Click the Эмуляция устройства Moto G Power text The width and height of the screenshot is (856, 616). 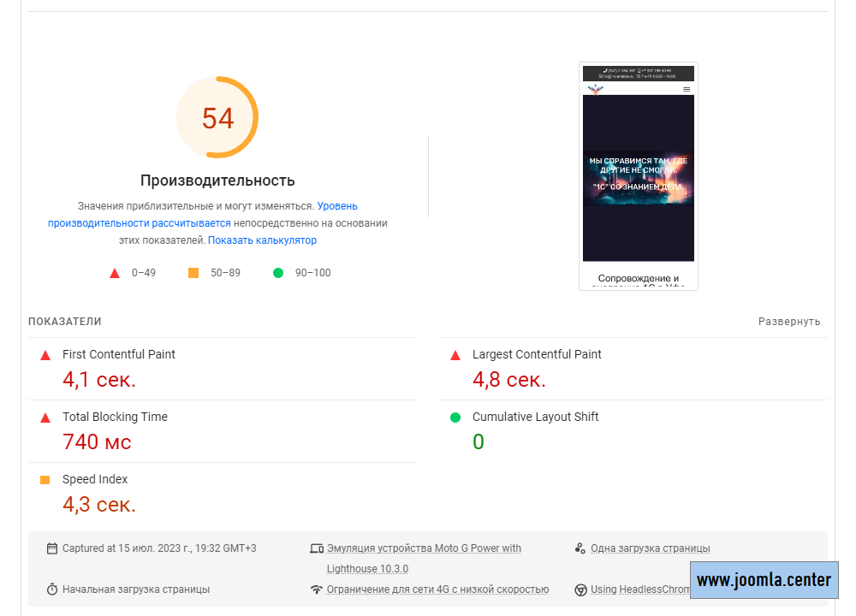[424, 548]
